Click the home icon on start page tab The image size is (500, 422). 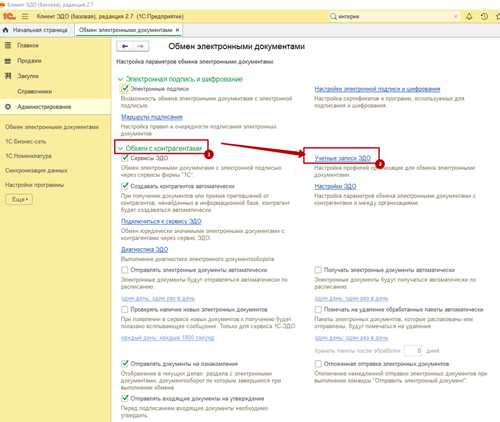point(6,30)
